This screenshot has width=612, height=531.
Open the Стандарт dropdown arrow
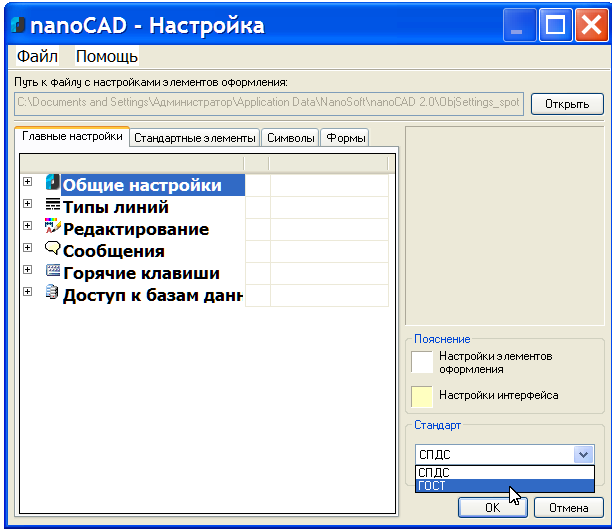point(584,454)
